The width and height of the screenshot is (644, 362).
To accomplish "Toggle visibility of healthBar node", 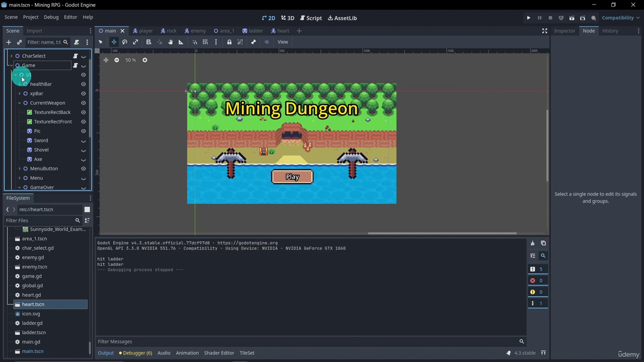I will (x=84, y=84).
